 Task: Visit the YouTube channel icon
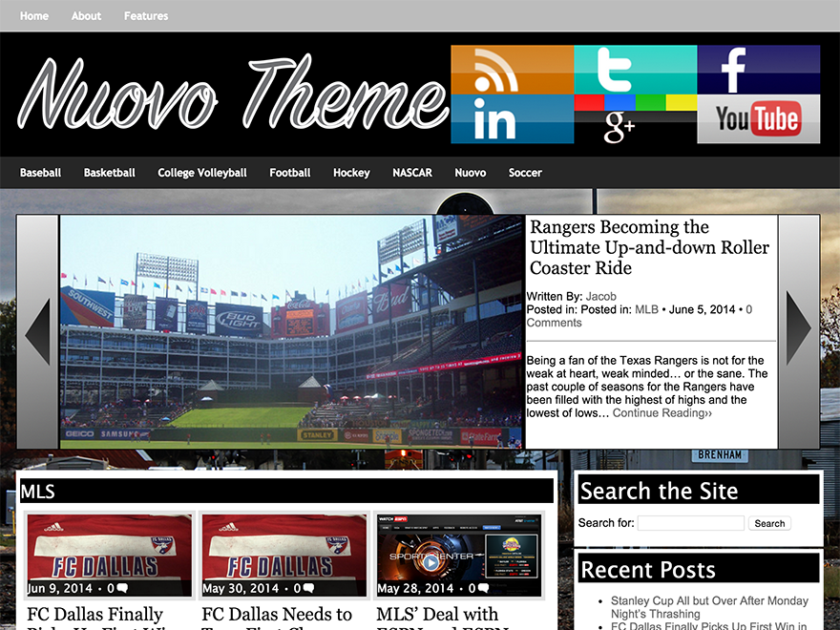758,120
